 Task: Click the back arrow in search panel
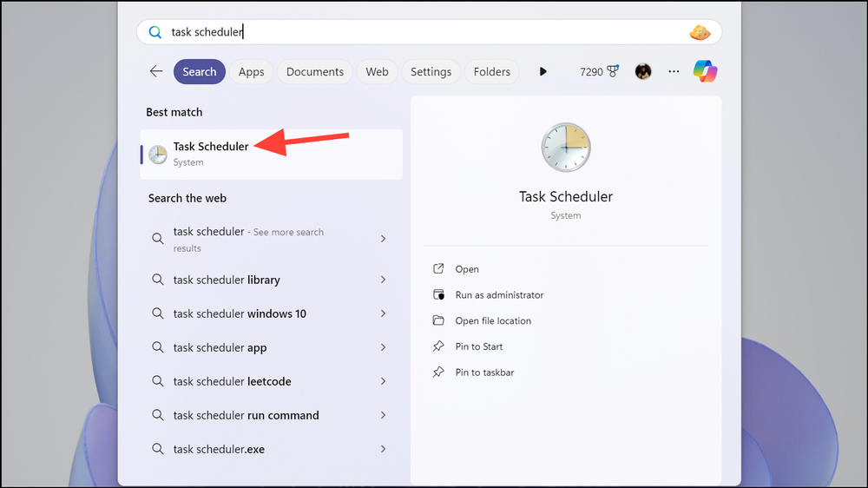(x=156, y=71)
